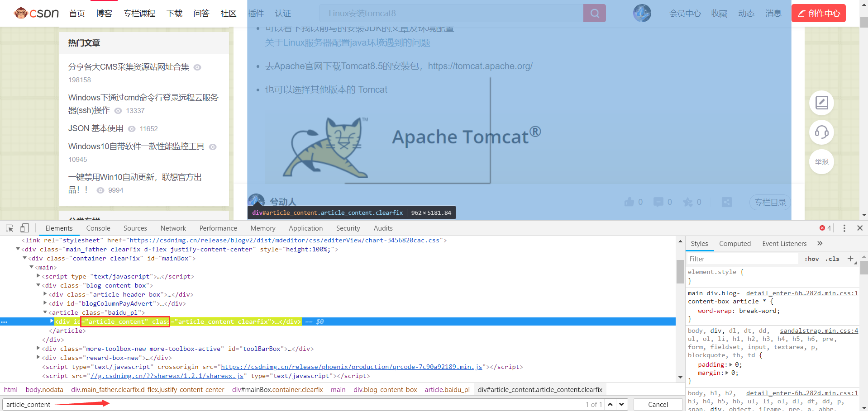Viewport: 868px width, 411px height.
Task: Click 博客 in top navigation
Action: pyautogui.click(x=104, y=13)
